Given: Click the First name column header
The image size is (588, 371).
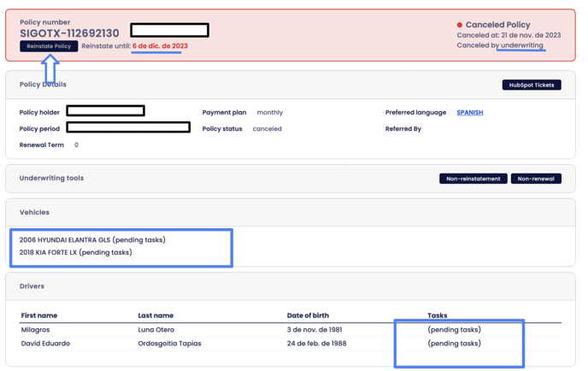Looking at the screenshot, I should click(39, 315).
